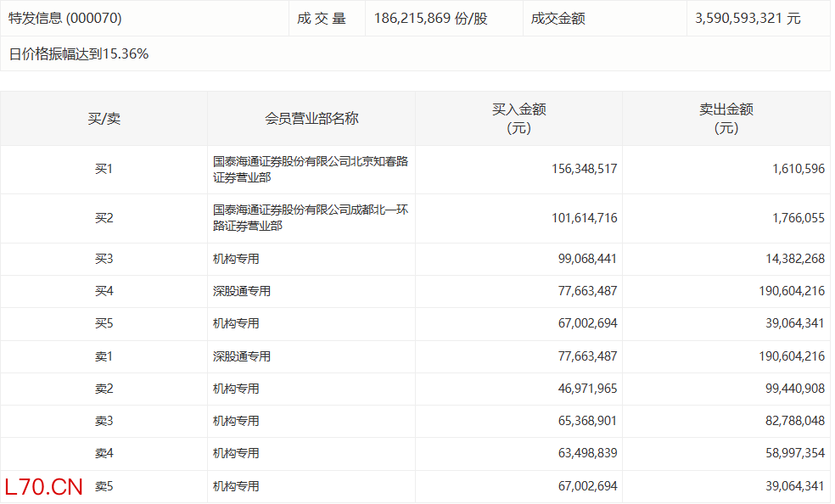Select the 买1 row label
835x504 pixels.
pyautogui.click(x=104, y=170)
